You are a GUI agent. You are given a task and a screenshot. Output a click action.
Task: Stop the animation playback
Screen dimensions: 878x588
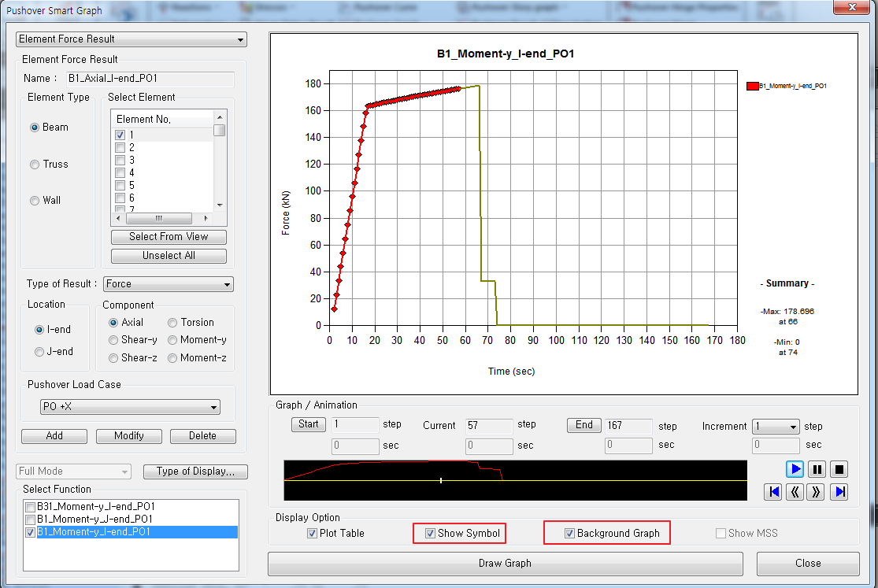click(839, 468)
